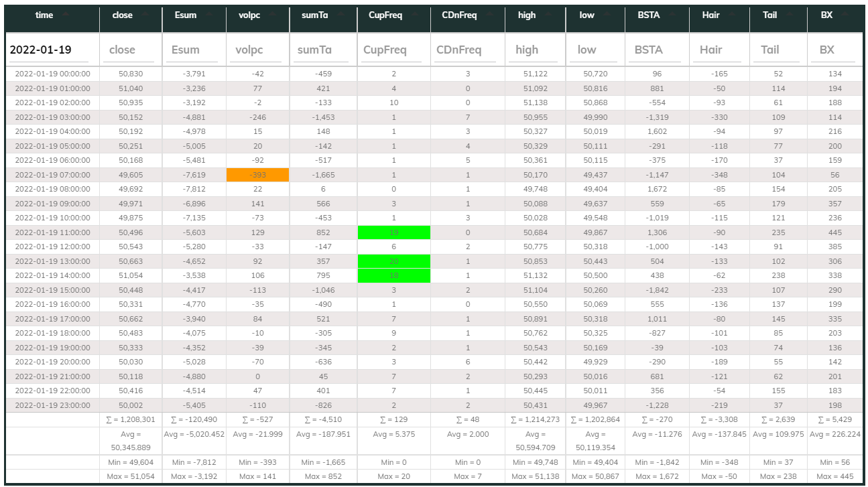The height and width of the screenshot is (487, 868).
Task: Select the volpc sum ∑ = -527
Action: tap(258, 420)
